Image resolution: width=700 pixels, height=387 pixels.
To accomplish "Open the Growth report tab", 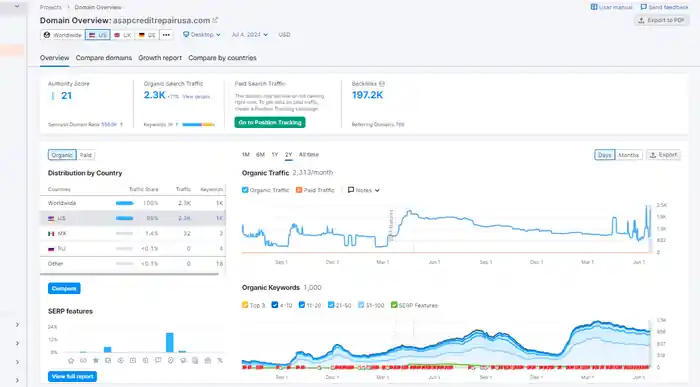I will (x=160, y=58).
